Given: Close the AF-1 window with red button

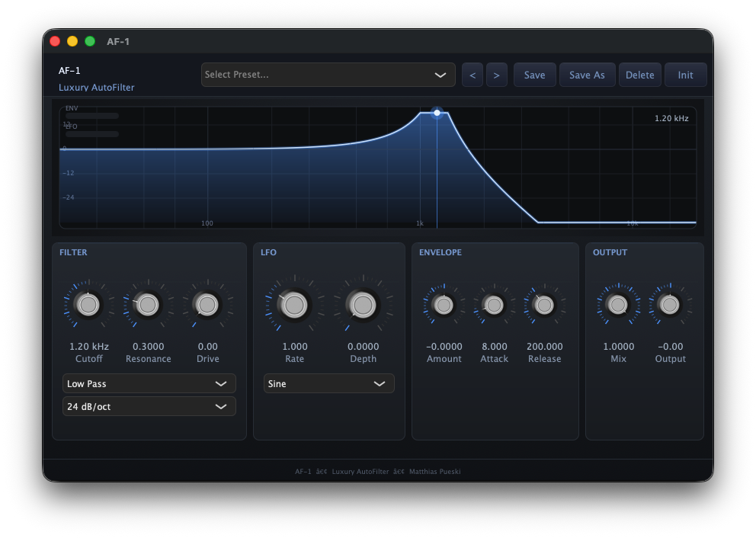Looking at the screenshot, I should point(55,41).
